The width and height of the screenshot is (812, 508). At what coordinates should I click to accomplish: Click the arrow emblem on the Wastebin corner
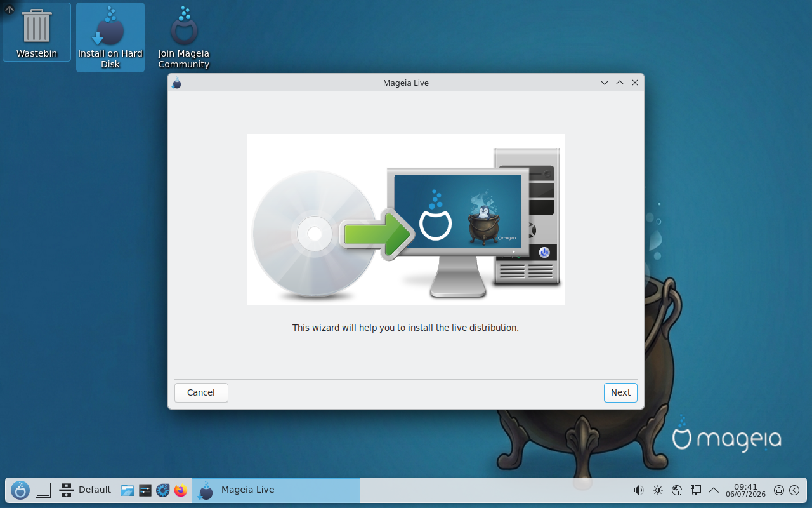pos(10,10)
